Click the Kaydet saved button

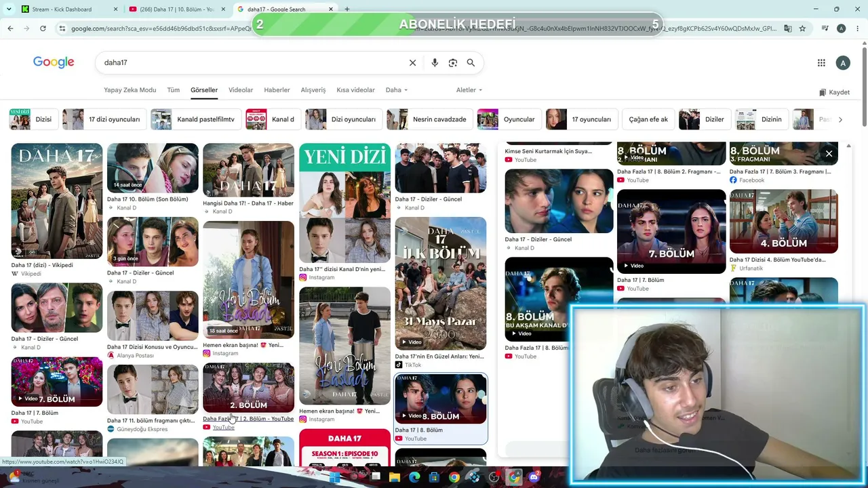click(x=834, y=92)
